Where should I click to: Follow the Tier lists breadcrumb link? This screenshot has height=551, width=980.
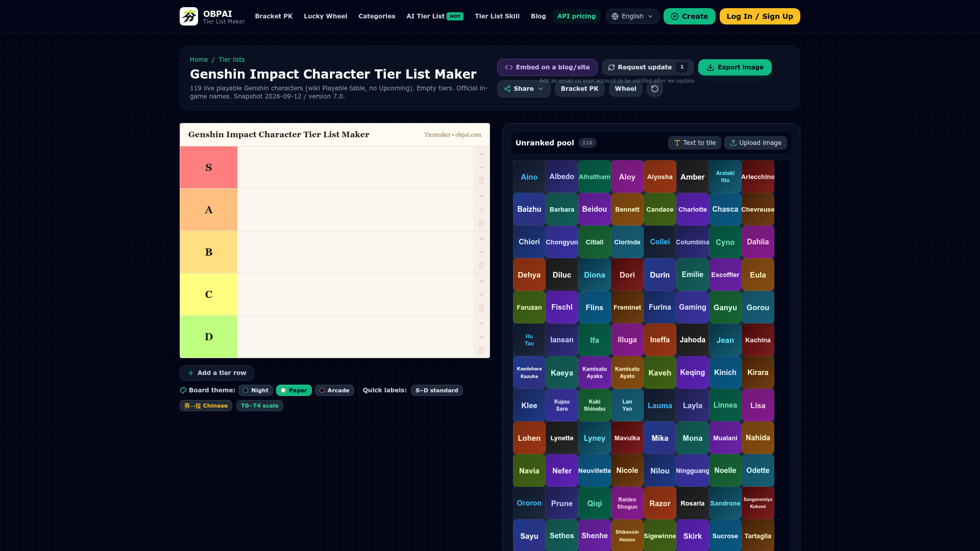[x=232, y=60]
